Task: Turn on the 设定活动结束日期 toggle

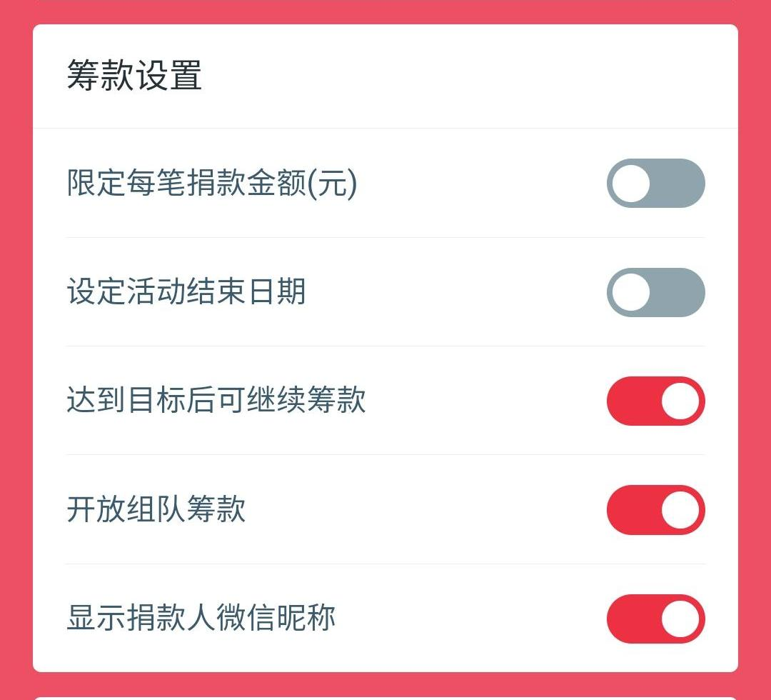Action: click(655, 292)
